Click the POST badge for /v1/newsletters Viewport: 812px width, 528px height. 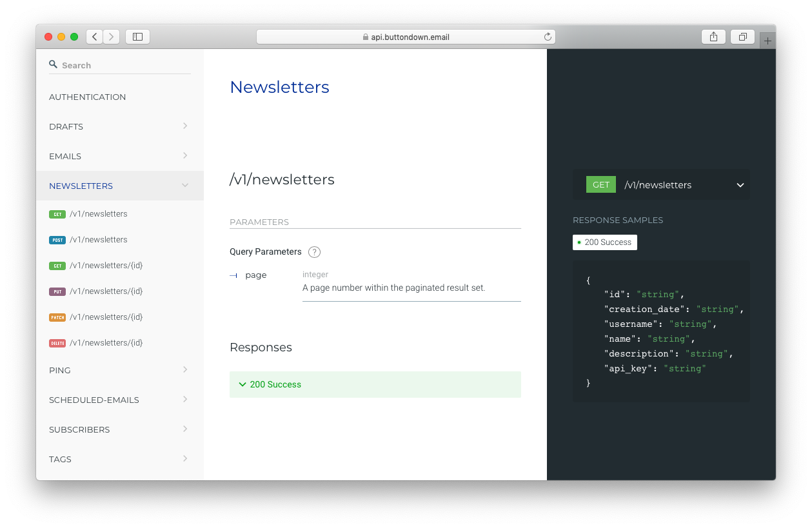click(57, 240)
